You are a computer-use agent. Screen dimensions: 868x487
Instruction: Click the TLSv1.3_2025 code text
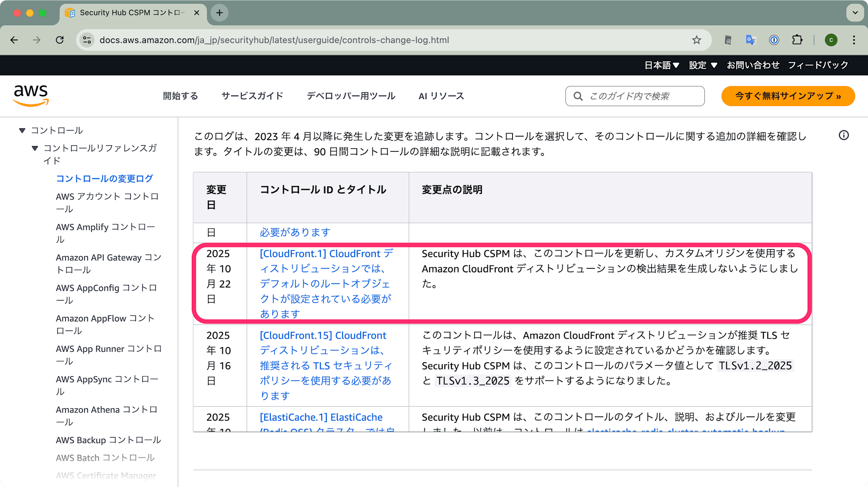coord(473,381)
